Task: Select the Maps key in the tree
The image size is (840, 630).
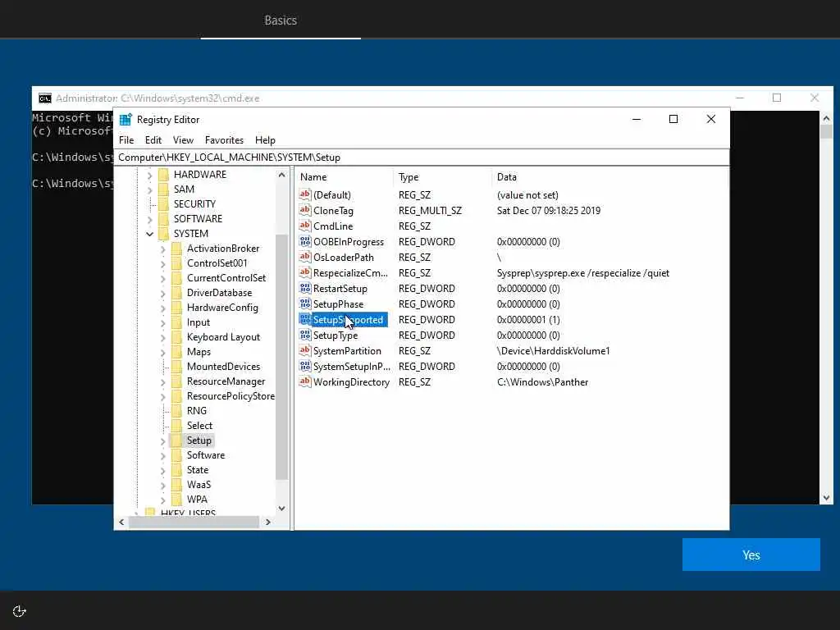Action: click(199, 352)
